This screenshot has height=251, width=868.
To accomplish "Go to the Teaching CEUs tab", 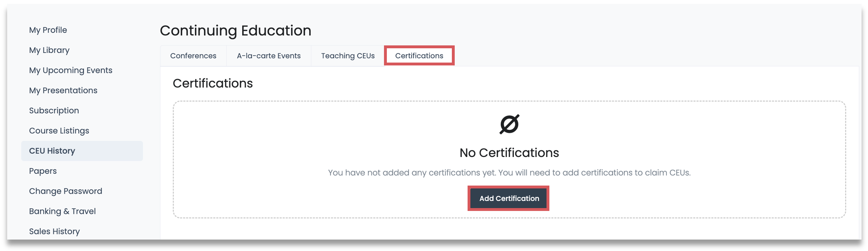I will (348, 56).
